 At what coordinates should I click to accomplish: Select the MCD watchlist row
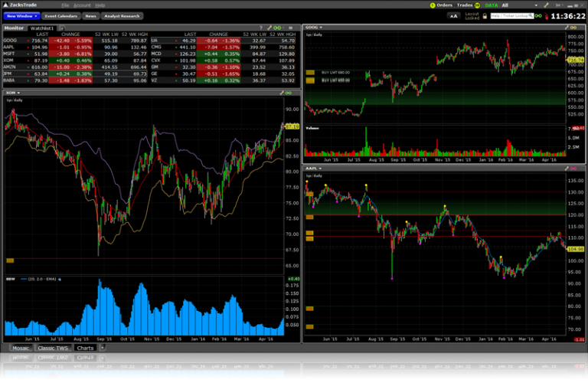[223, 54]
